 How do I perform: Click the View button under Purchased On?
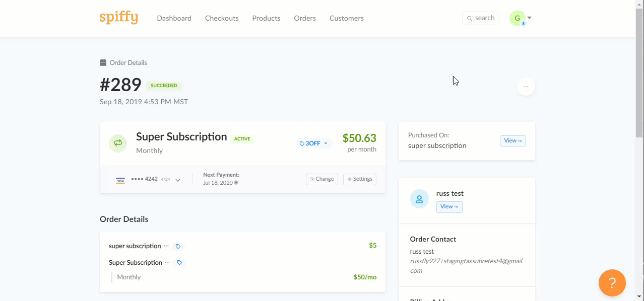[513, 141]
